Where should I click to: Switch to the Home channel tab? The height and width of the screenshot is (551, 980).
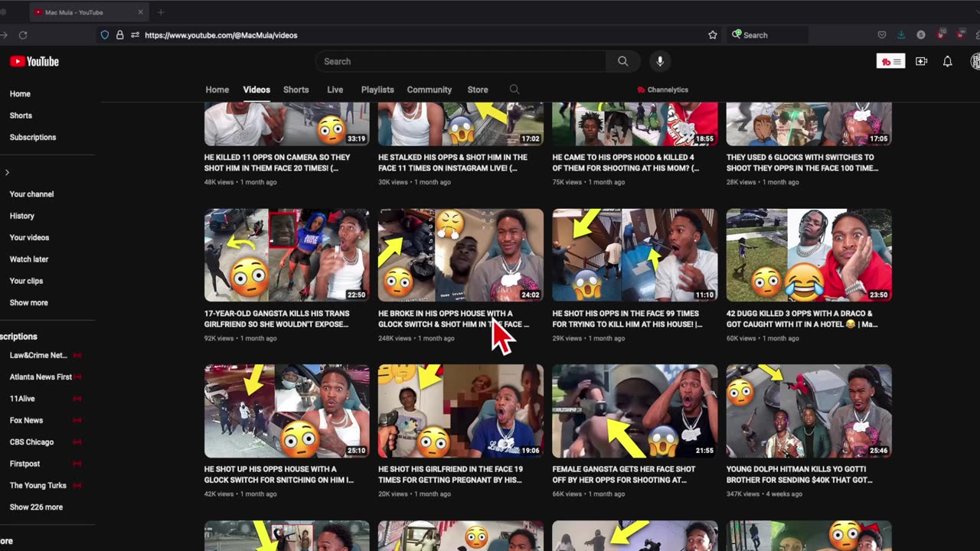point(217,90)
